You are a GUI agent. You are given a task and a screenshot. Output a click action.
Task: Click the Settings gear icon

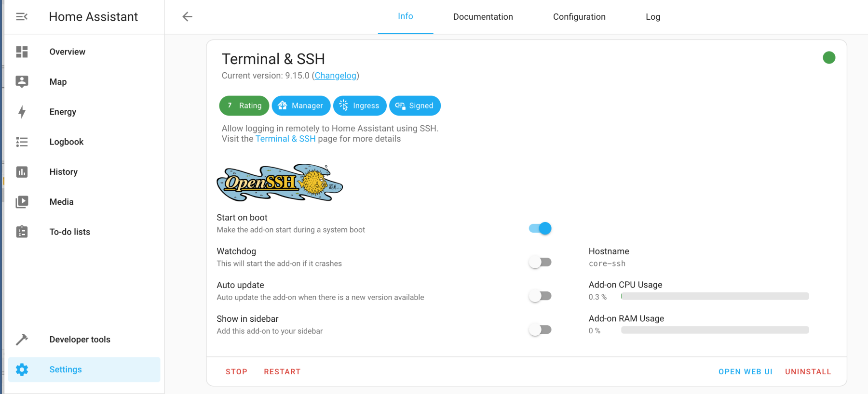point(22,369)
